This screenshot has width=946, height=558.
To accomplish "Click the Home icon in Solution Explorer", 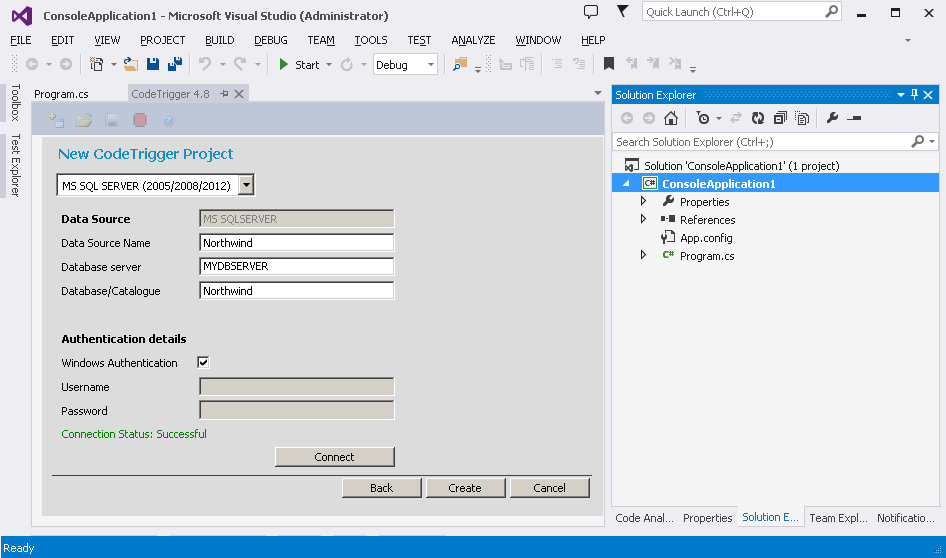I will (x=671, y=118).
